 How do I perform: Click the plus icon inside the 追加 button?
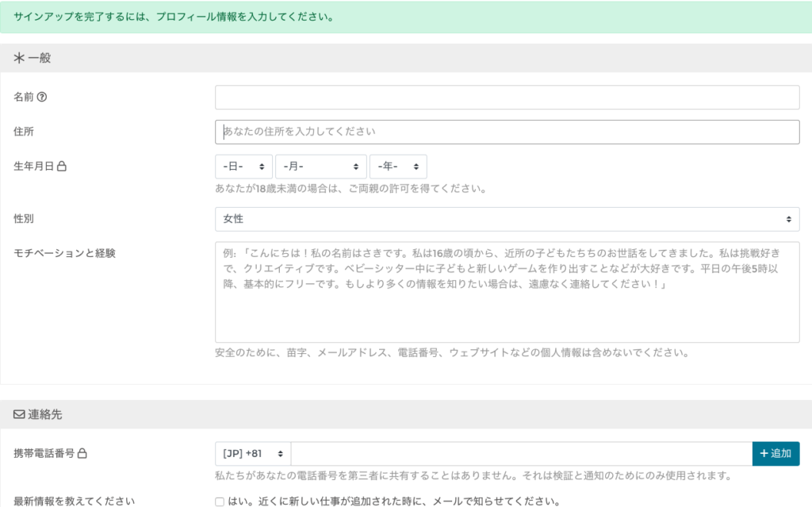click(764, 455)
